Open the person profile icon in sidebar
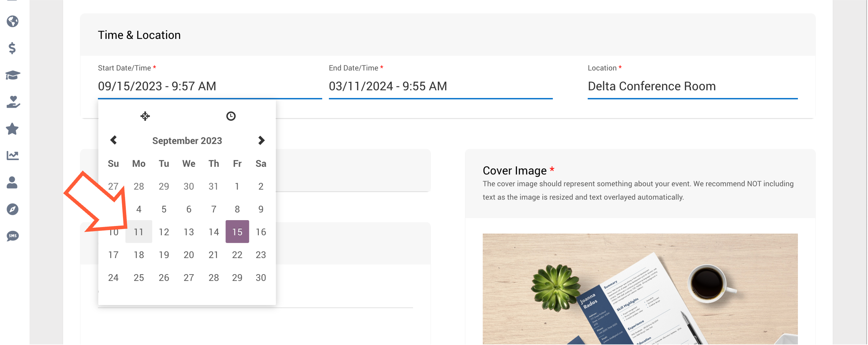The width and height of the screenshot is (868, 345). (x=12, y=182)
